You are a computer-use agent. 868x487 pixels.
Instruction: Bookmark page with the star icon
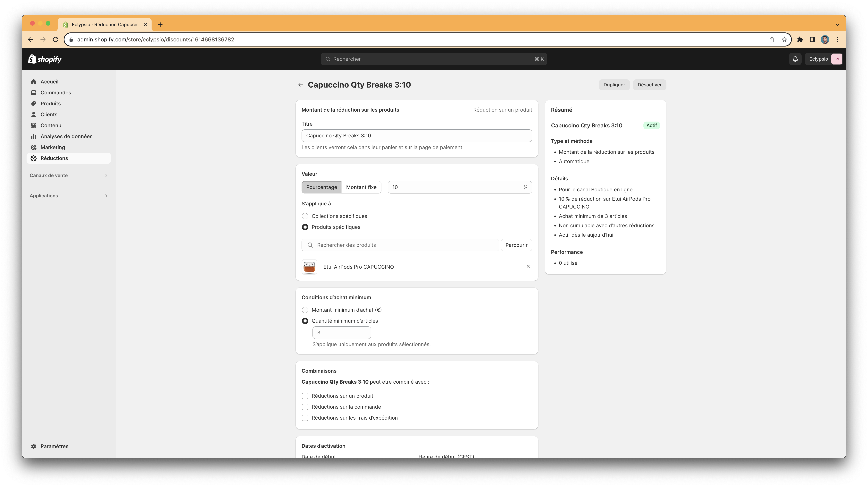click(x=784, y=39)
